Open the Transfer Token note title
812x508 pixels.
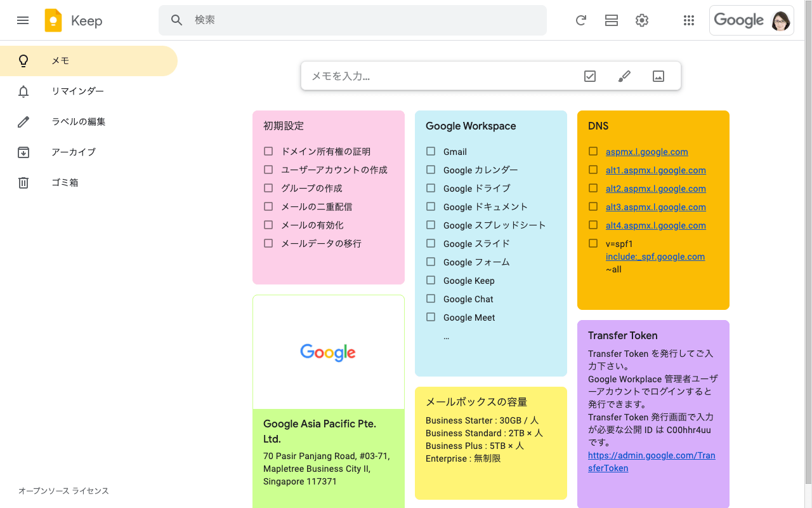(623, 335)
